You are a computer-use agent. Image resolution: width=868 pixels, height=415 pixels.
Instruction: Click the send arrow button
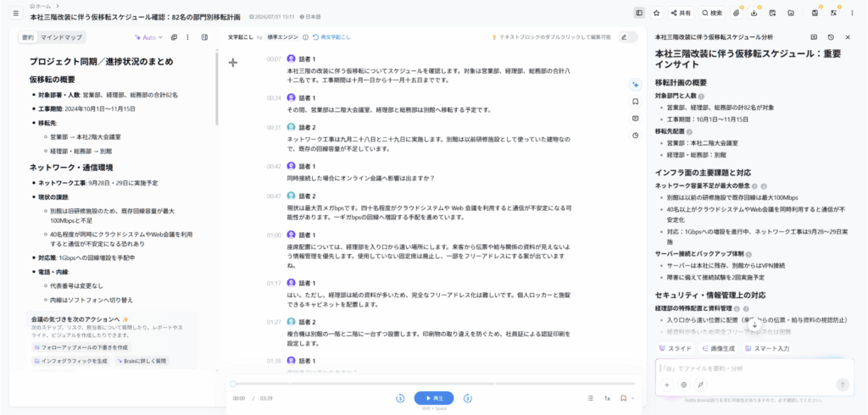[x=843, y=385]
